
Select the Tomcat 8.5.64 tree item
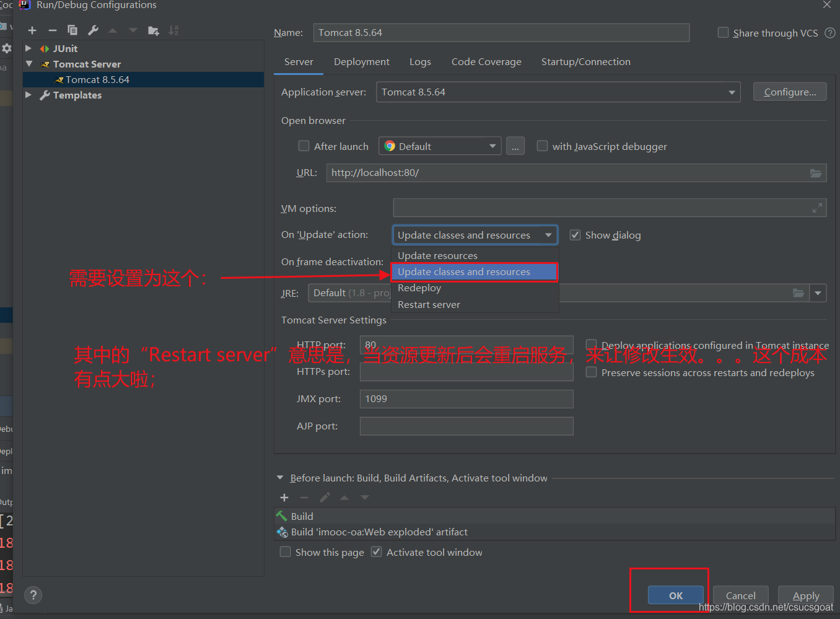[144, 80]
